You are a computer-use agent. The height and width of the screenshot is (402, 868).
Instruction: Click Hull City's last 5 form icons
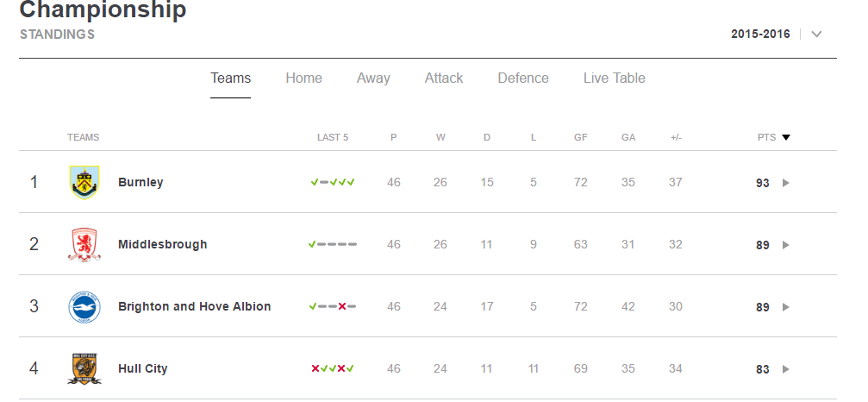pos(333,368)
